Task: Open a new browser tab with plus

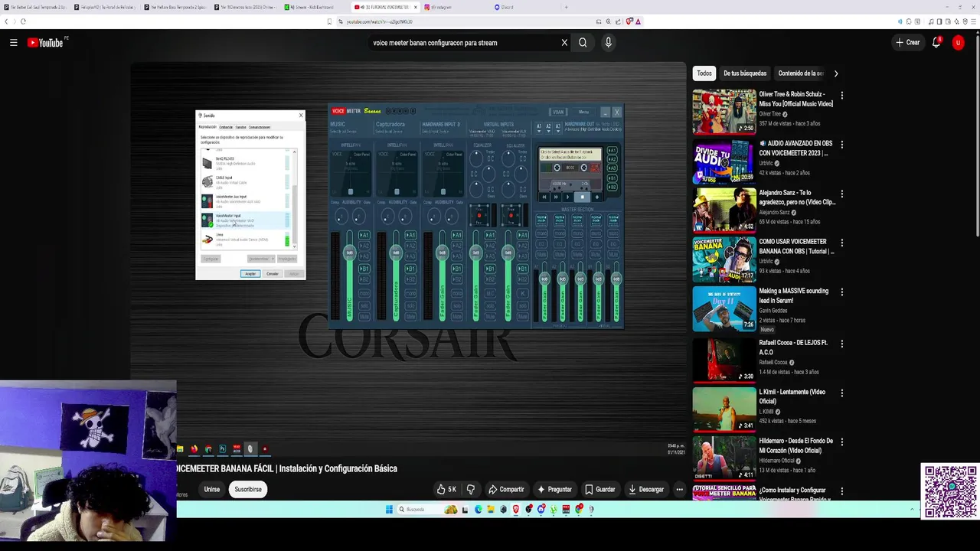Action: point(566,7)
